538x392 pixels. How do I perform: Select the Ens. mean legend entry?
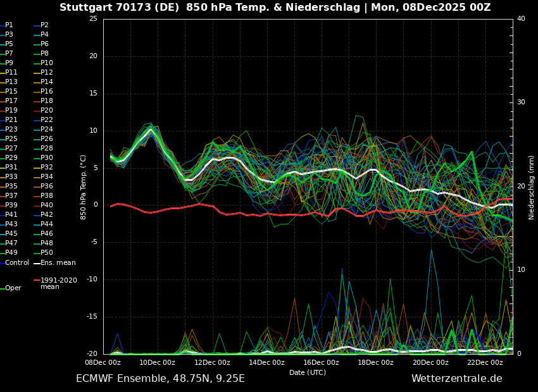pos(57,262)
